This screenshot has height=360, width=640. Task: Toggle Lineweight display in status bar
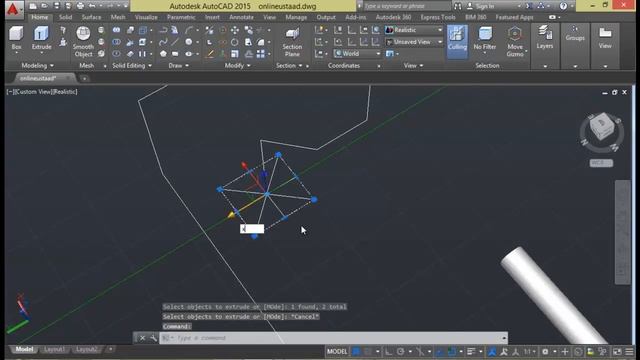[471, 351]
